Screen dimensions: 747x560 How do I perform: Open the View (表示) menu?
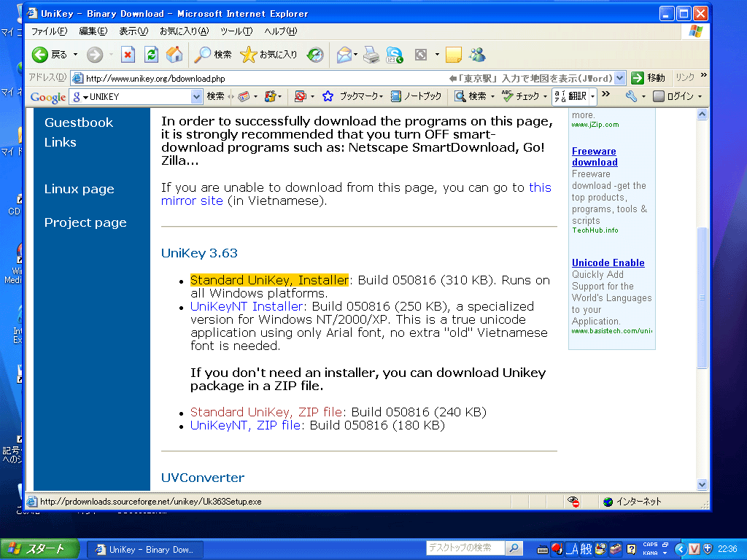(x=133, y=31)
